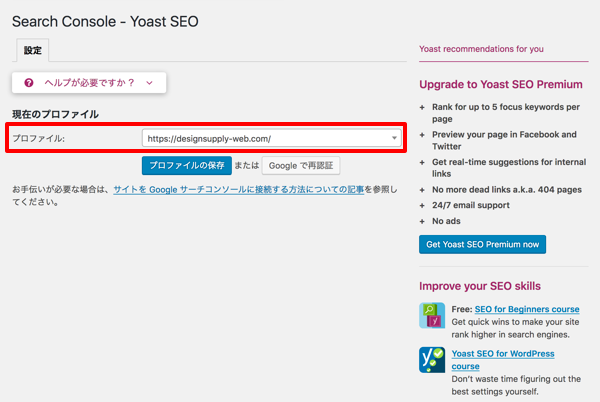Viewport: 600px width, 402px height.
Task: Open the SEO for Beginners course link
Action: click(527, 309)
